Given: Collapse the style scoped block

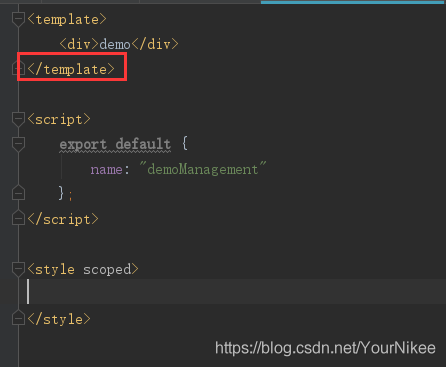Looking at the screenshot, I should [18, 269].
